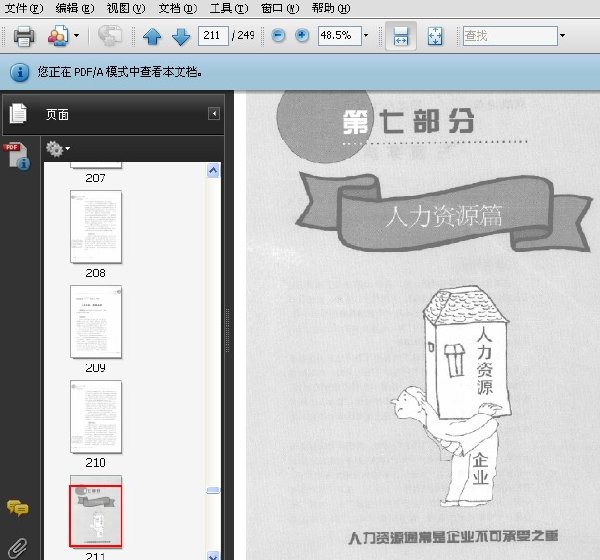Select the page 208 thumbnail
Screen dimensions: 600x560
coord(96,227)
